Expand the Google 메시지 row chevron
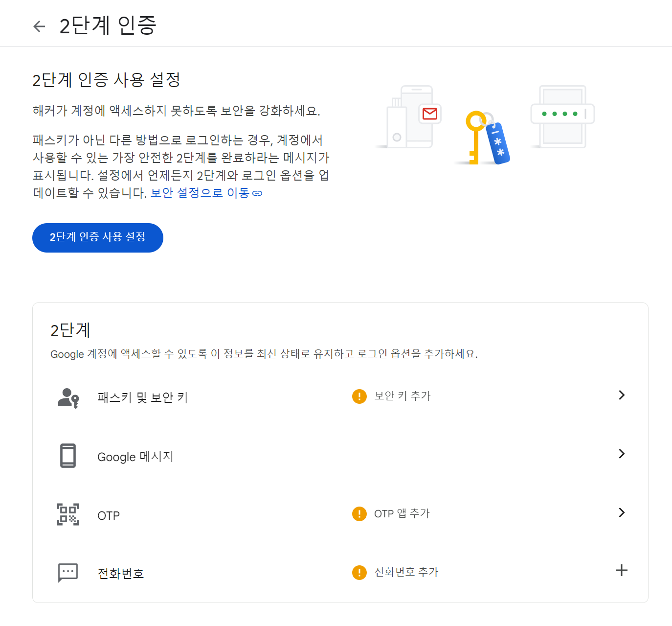672x626 pixels. coord(621,454)
